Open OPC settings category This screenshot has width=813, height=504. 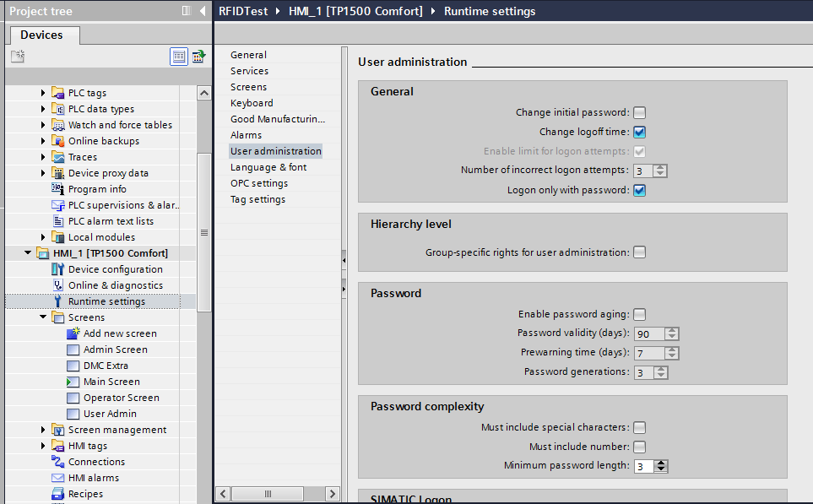click(x=259, y=183)
